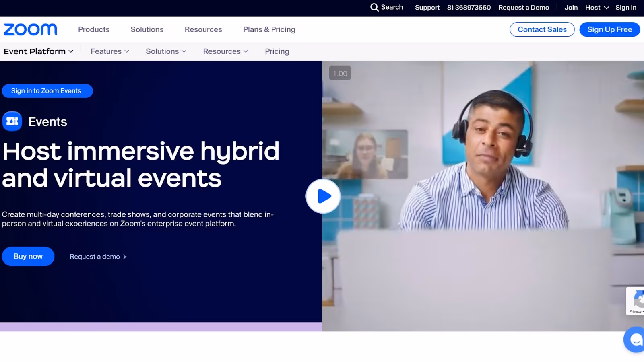Click the reCAPTCHA privacy badge
This screenshot has width=644, height=362.
coord(636,301)
